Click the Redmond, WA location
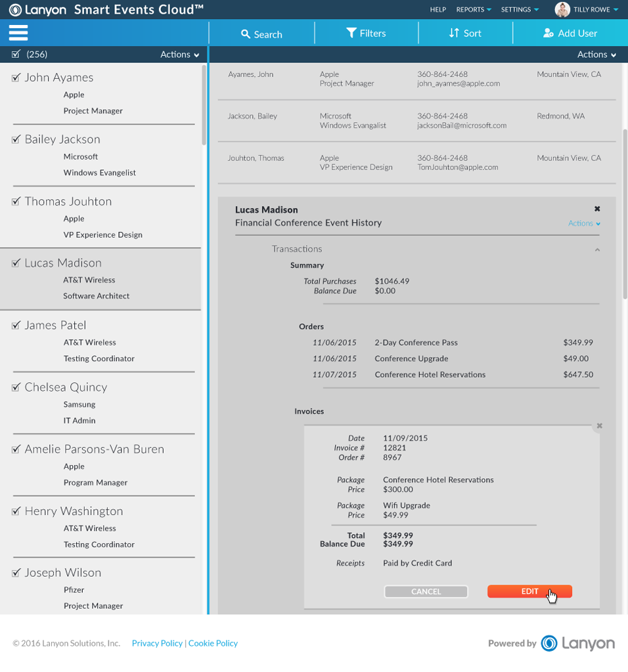Image resolution: width=628 pixels, height=672 pixels. [x=561, y=116]
